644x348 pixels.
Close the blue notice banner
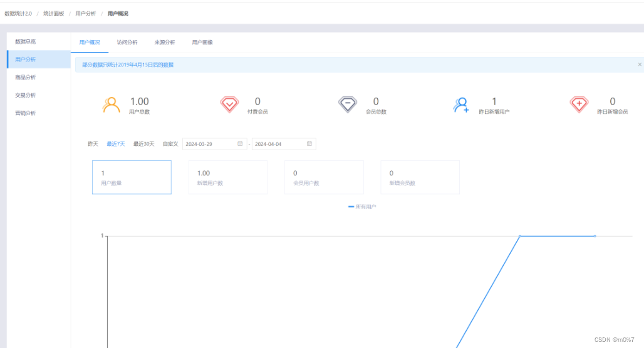640,64
